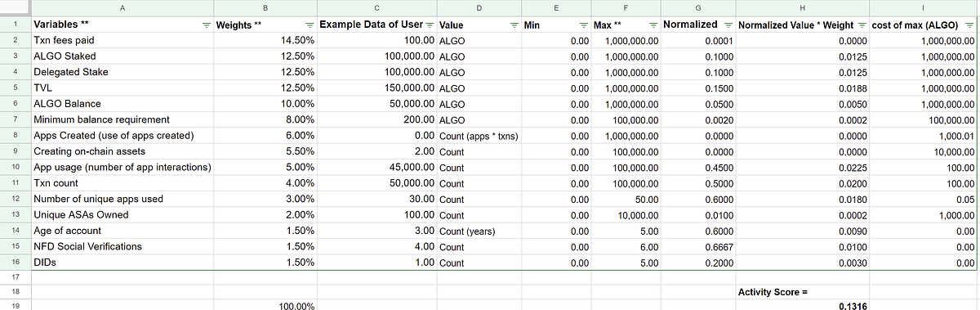The width and height of the screenshot is (980, 310).
Task: Click the 'ALGO Balance' cell
Action: (x=122, y=104)
